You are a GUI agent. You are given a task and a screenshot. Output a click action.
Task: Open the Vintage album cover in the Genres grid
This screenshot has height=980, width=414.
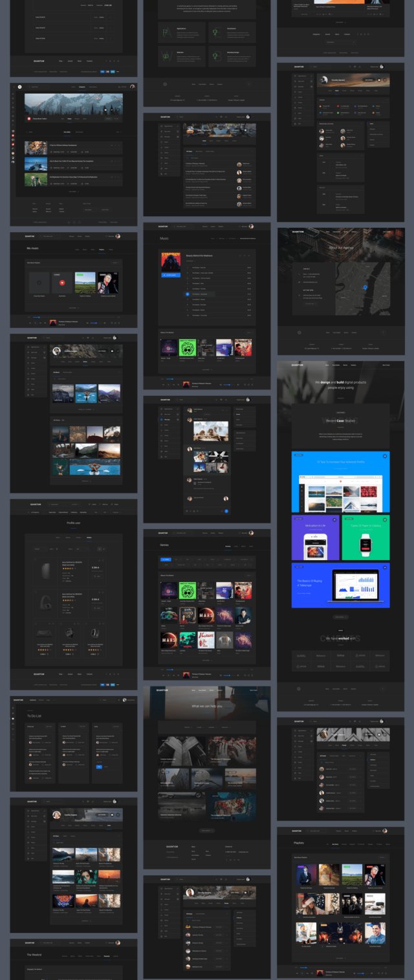(206, 640)
